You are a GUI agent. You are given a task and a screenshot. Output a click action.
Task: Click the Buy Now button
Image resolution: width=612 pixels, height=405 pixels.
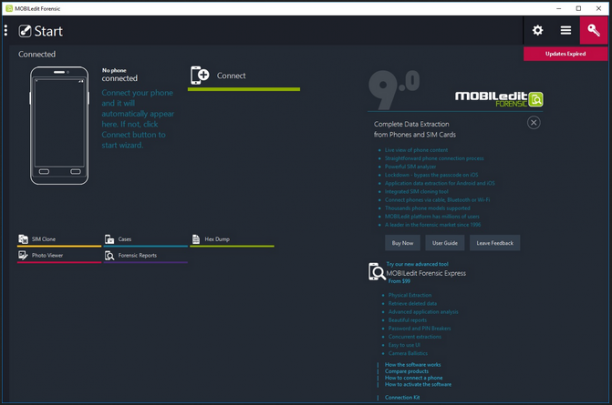point(402,243)
